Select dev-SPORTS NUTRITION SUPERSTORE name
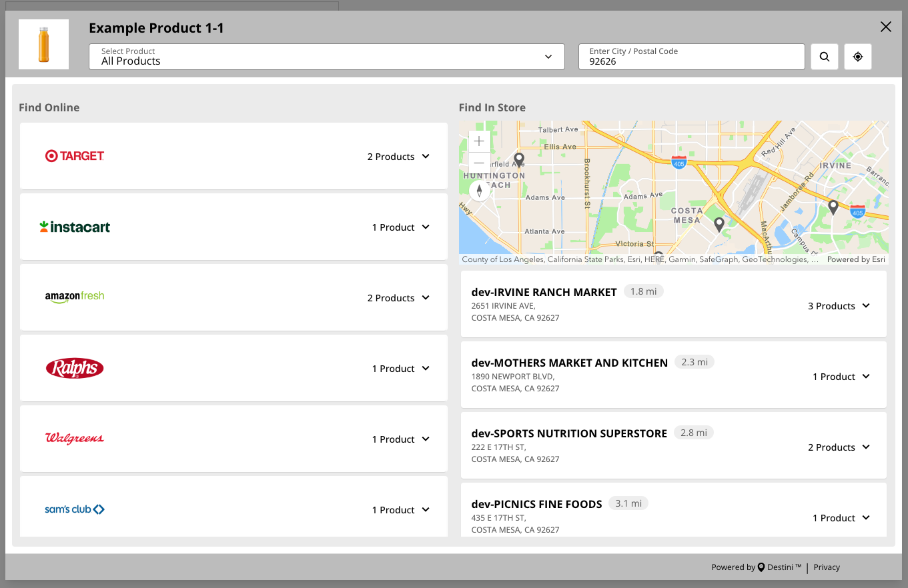 click(569, 433)
